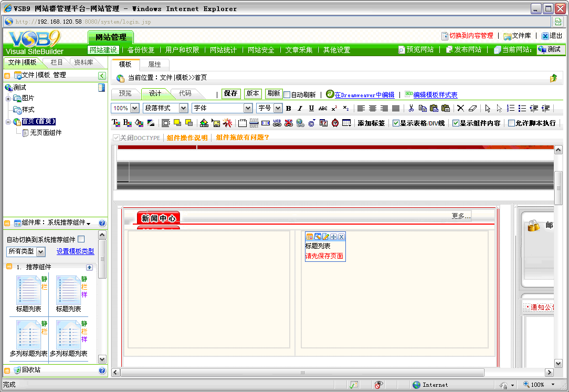Screen dimensions: 569x392
Task: Open the 所有类型 dropdown
Action: point(40,251)
